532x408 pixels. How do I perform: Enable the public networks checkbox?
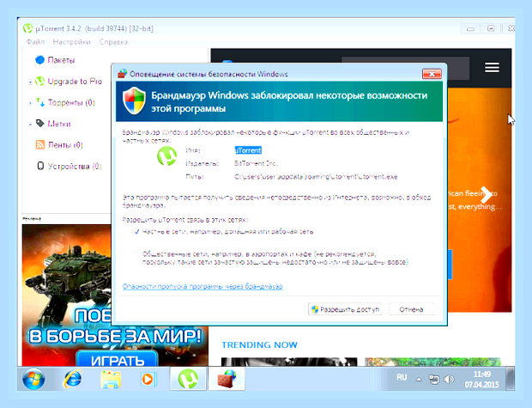point(136,254)
